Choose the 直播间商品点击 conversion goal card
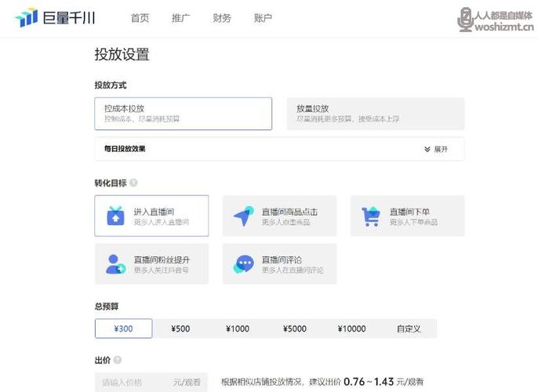The width and height of the screenshot is (538, 392). coord(280,216)
